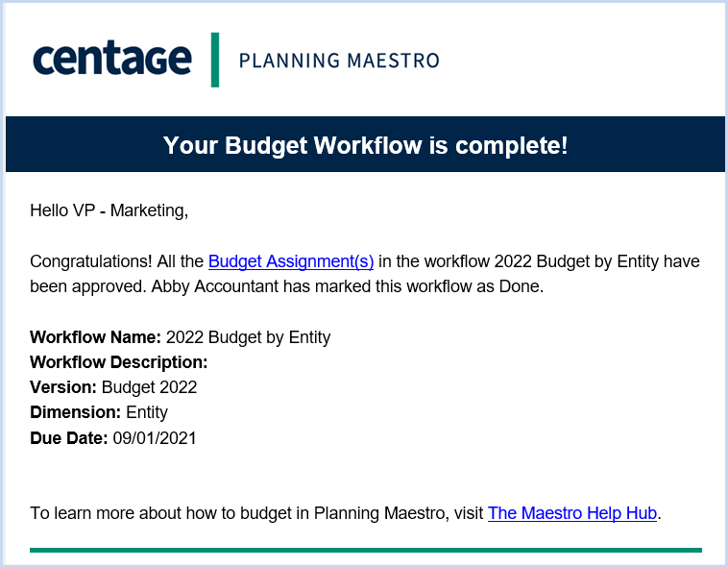Click the '2022 Budget by Entity' workflow name value

pyautogui.click(x=249, y=337)
